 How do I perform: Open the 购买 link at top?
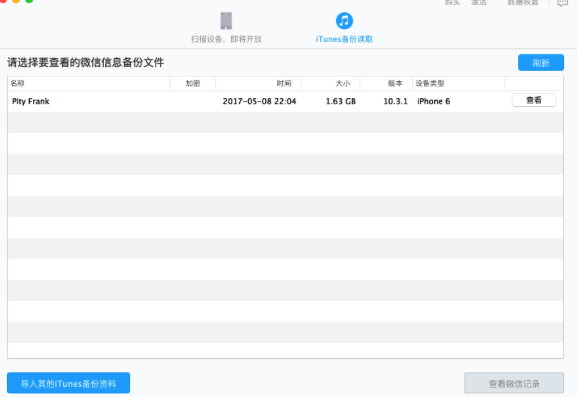coord(452,3)
